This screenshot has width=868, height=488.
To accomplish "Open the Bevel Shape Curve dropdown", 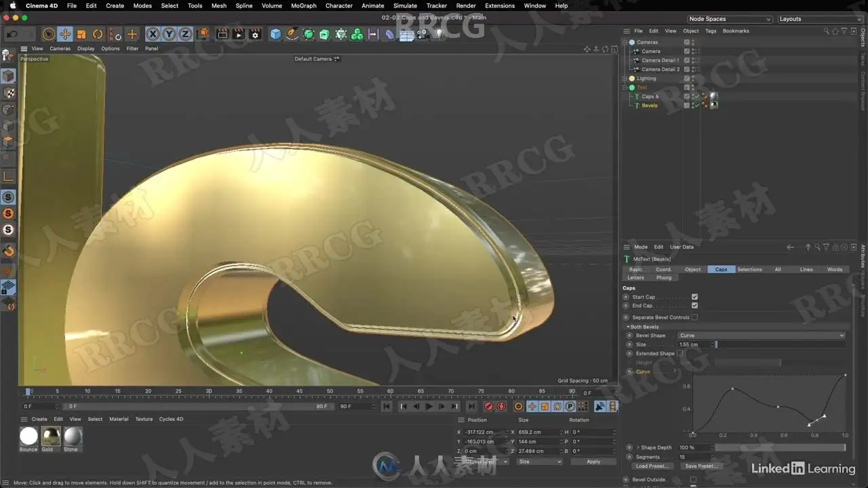I will click(x=761, y=335).
